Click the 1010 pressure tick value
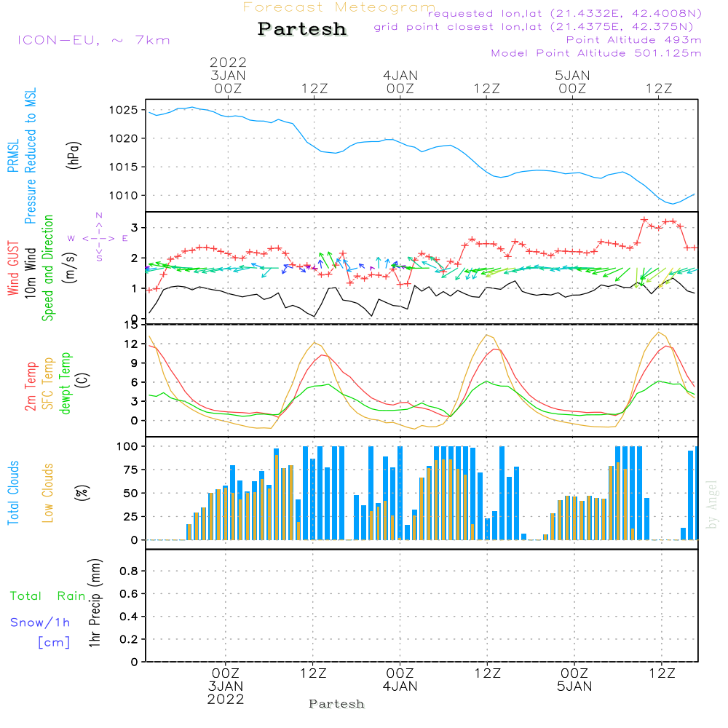Image resolution: width=728 pixels, height=728 pixels. [x=124, y=195]
